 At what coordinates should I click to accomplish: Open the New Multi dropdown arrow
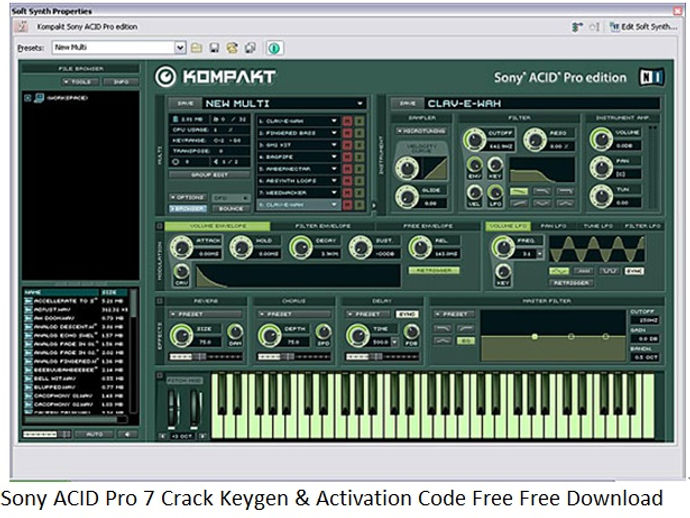(x=360, y=103)
